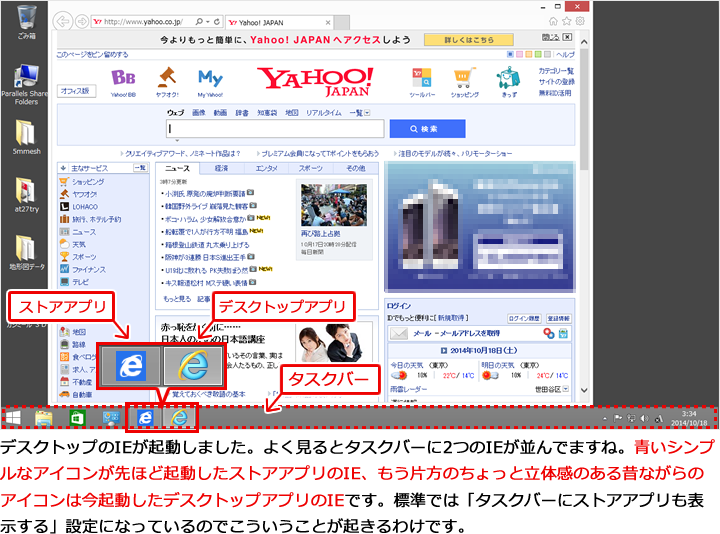Select the ごみ箱 recycle bin desktop icon

27,22
